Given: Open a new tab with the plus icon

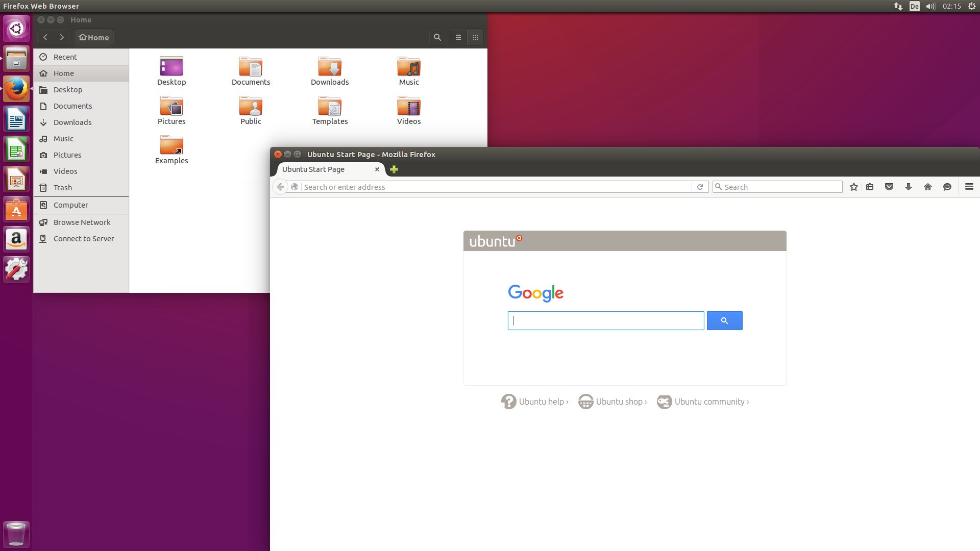Looking at the screenshot, I should pyautogui.click(x=394, y=169).
